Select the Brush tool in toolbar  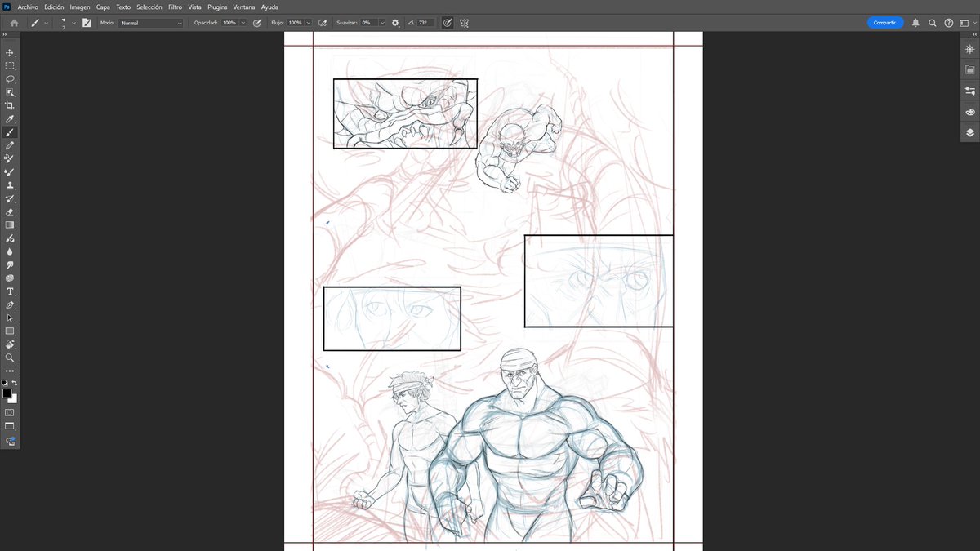(10, 132)
